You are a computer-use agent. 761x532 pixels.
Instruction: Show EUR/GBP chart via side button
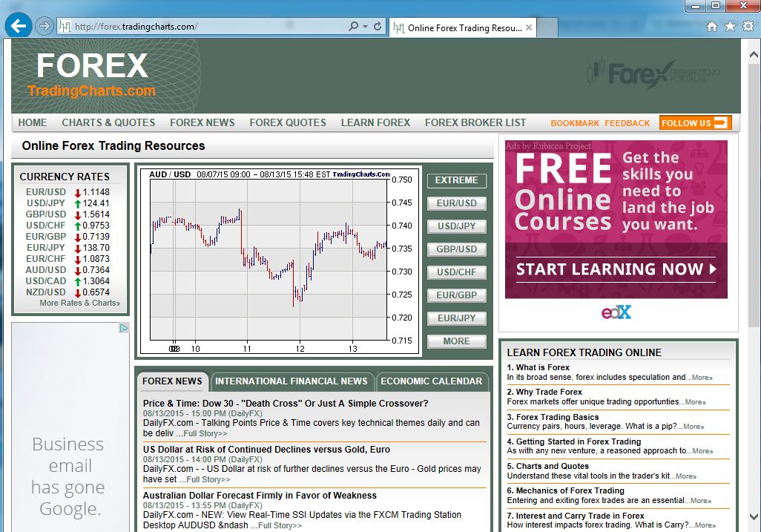pos(457,295)
